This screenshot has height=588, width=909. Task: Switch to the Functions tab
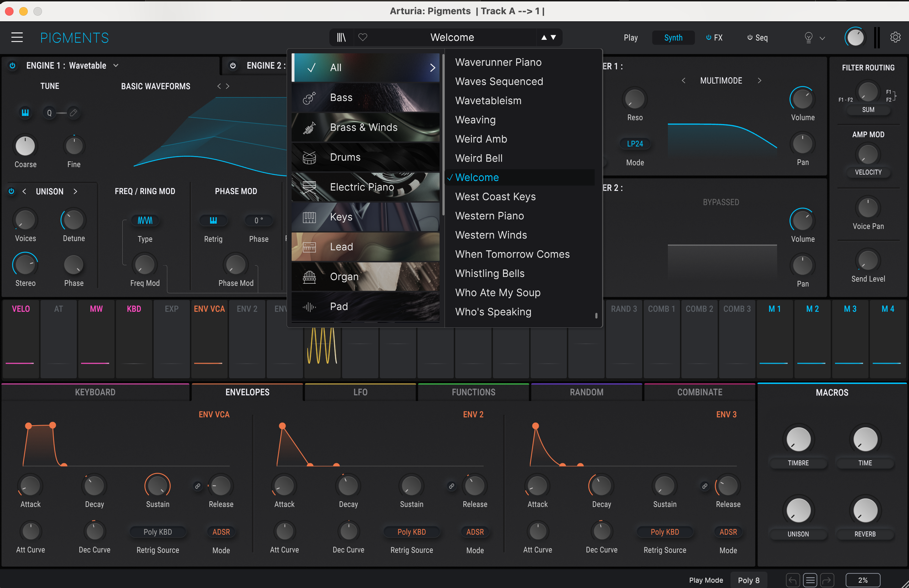pos(473,392)
